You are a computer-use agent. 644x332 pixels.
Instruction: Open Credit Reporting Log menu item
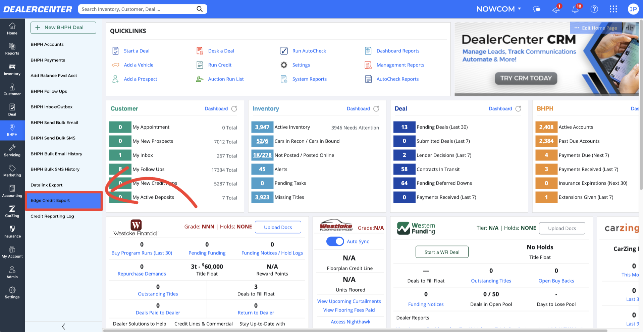coord(52,216)
